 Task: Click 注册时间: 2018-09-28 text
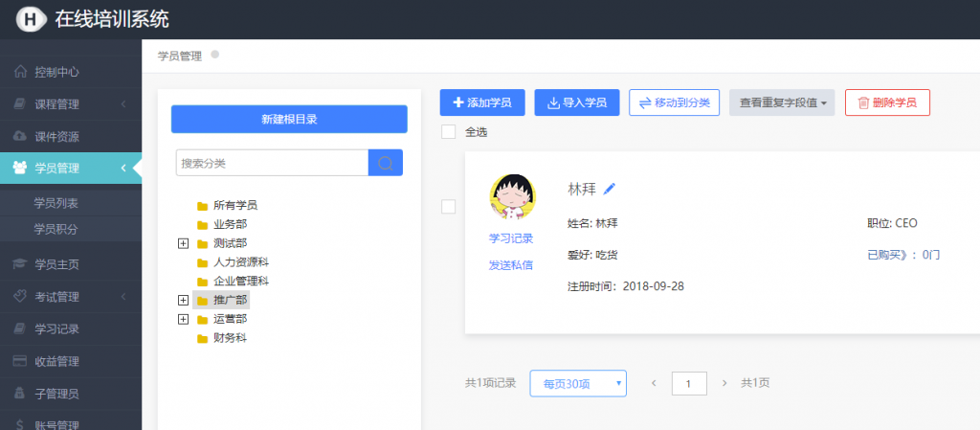tap(626, 286)
